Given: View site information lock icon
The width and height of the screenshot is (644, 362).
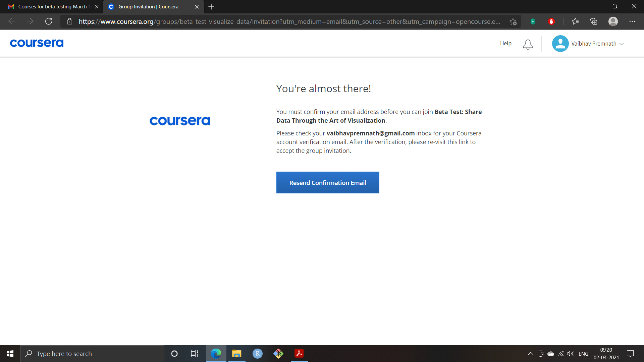Looking at the screenshot, I should pyautogui.click(x=69, y=21).
